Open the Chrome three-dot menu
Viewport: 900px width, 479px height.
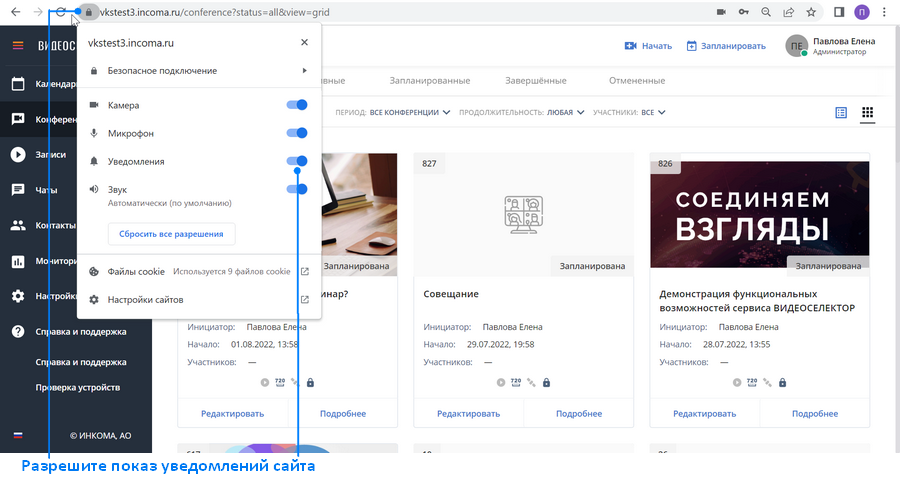(x=885, y=12)
